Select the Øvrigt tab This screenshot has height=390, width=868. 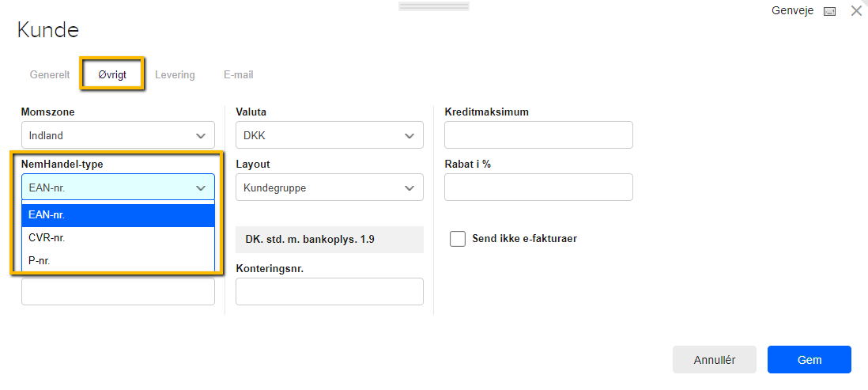pyautogui.click(x=112, y=75)
